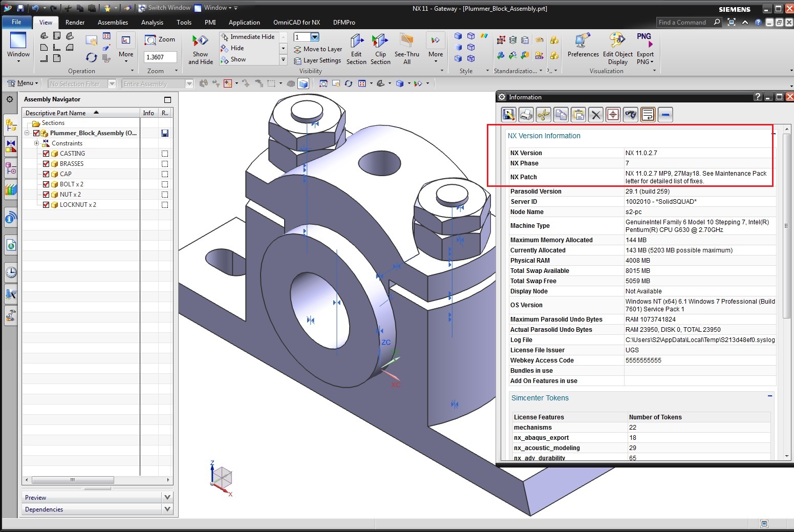Click the Assembly Navigator horizontal scrollbar
This screenshot has height=532, width=794.
pyautogui.click(x=73, y=480)
